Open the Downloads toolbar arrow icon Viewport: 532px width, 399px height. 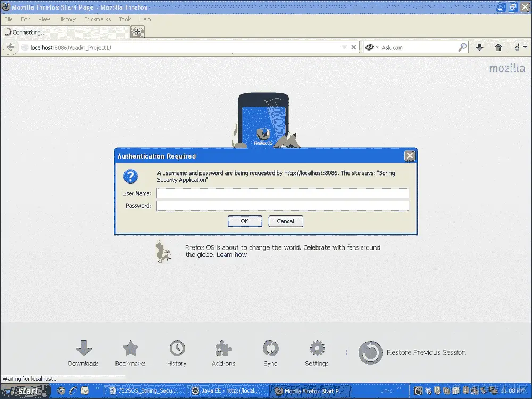(479, 47)
